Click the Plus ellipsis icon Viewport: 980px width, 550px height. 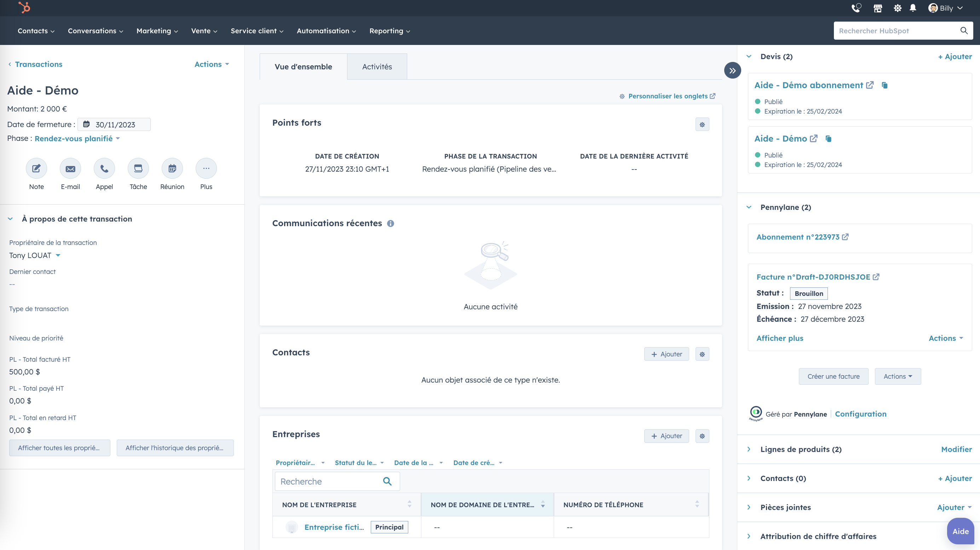(x=206, y=168)
